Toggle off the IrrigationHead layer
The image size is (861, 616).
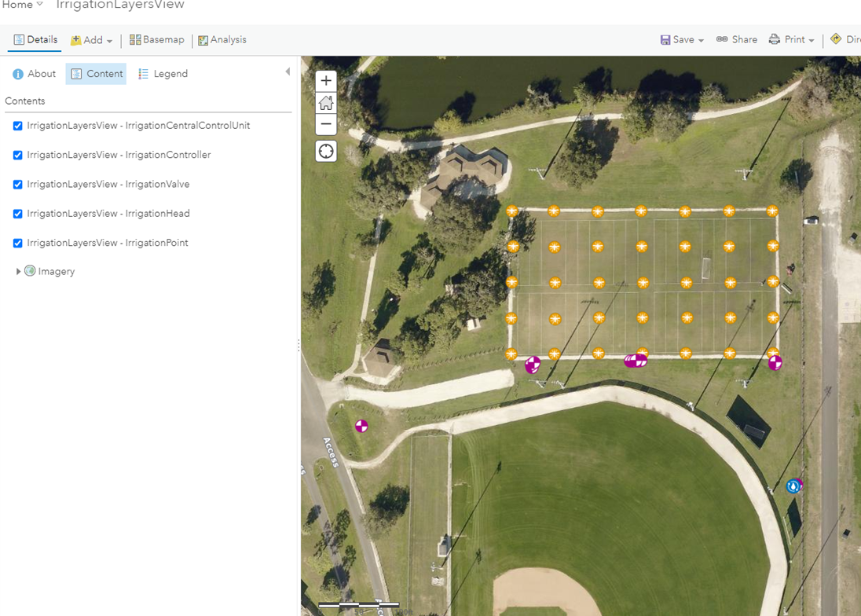(x=17, y=214)
